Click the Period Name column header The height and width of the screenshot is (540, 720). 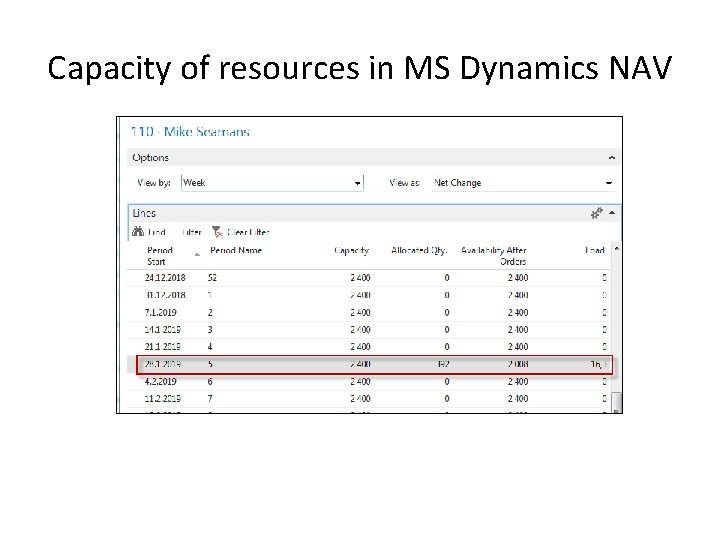tap(236, 250)
